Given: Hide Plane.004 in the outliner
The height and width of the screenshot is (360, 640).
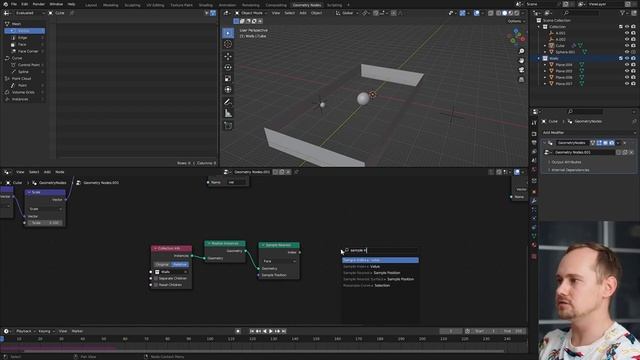Looking at the screenshot, I should 627,64.
